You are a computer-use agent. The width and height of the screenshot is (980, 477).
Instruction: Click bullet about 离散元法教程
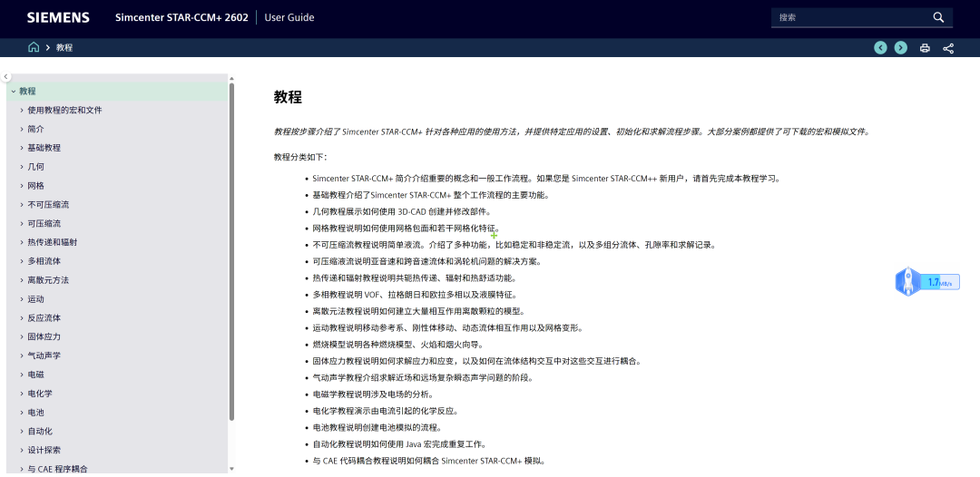coord(418,311)
